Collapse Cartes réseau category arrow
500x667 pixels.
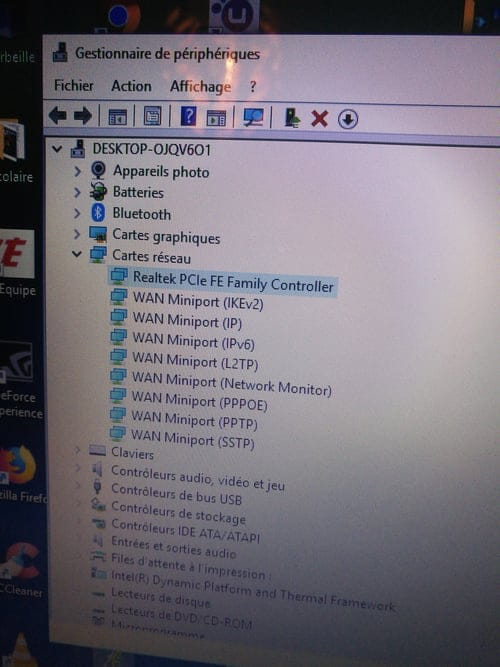coord(77,254)
